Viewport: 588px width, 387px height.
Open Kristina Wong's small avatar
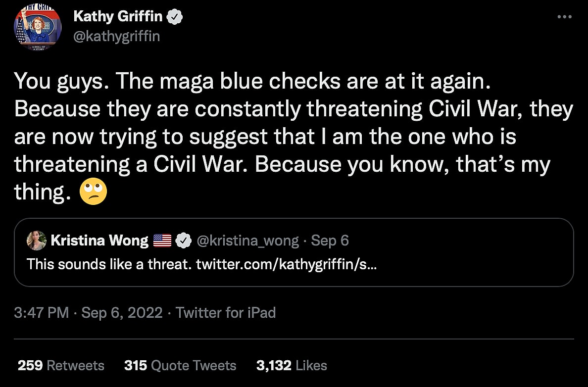(37, 241)
